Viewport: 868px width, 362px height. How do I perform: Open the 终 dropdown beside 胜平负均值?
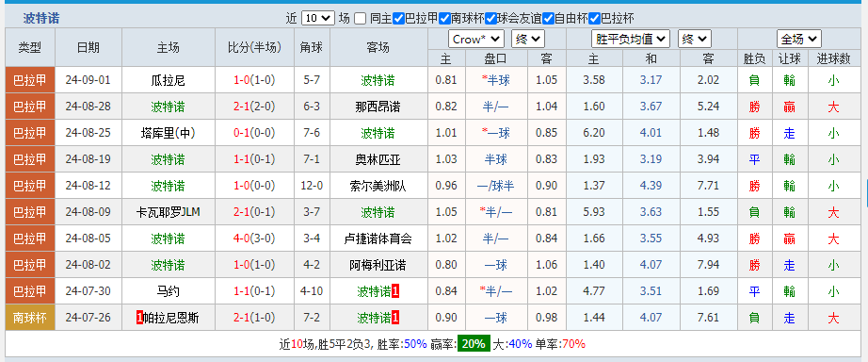coord(694,39)
